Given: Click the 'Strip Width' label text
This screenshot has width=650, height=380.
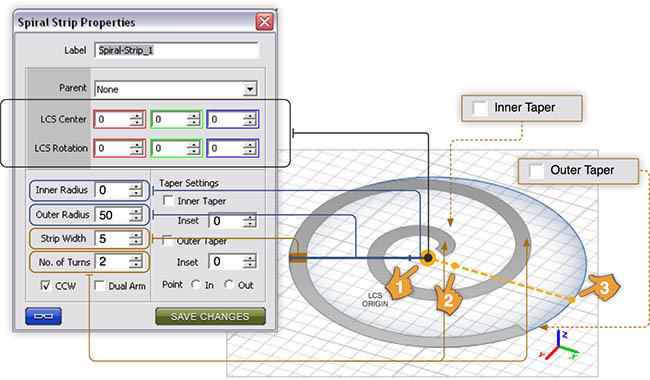Looking at the screenshot, I should tap(63, 238).
